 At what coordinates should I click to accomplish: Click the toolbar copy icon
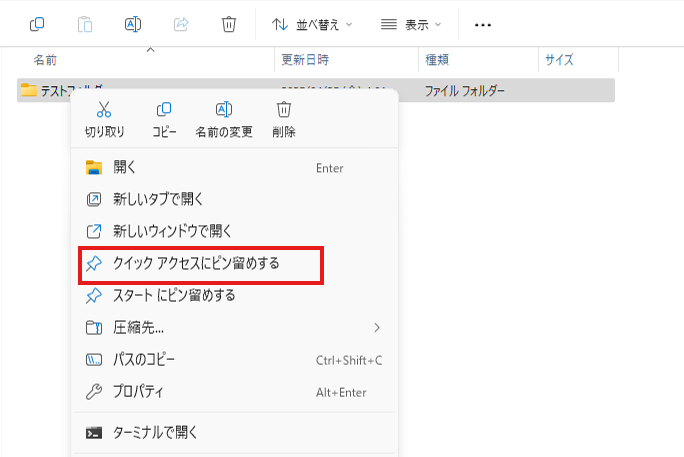[37, 24]
